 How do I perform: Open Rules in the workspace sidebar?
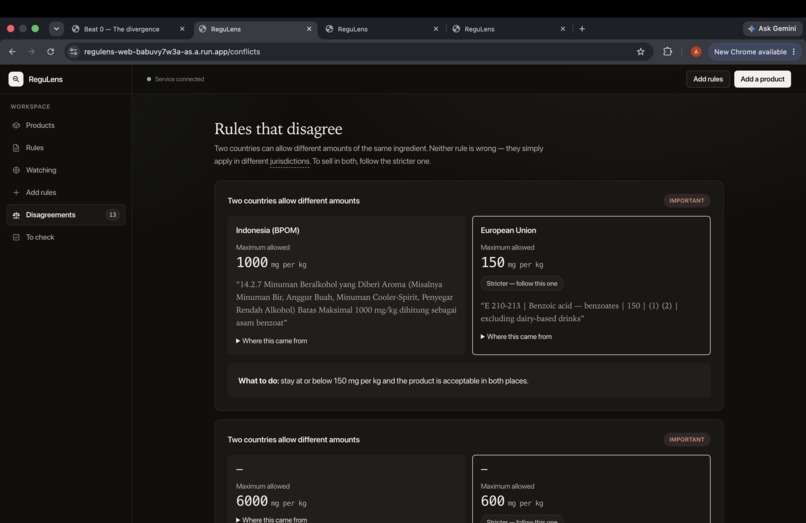pos(66,148)
